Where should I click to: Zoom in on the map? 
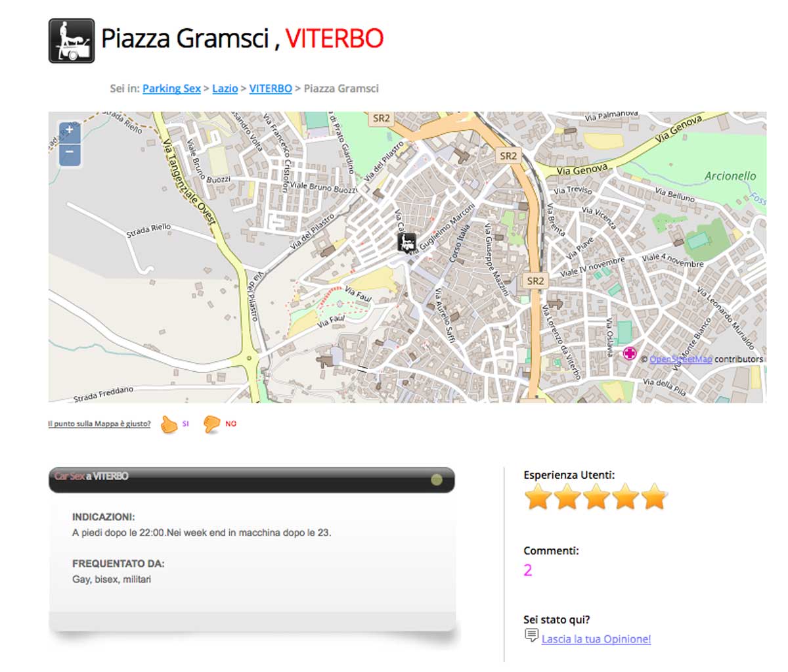pos(70,132)
